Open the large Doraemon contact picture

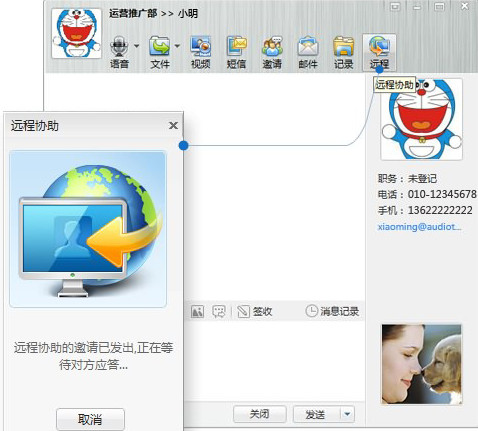coord(421,119)
